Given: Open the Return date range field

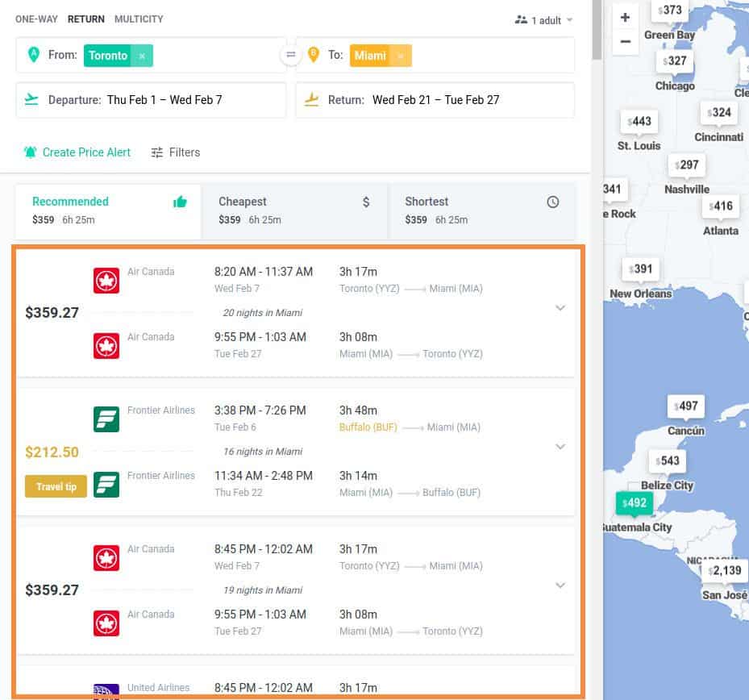Looking at the screenshot, I should pos(435,100).
